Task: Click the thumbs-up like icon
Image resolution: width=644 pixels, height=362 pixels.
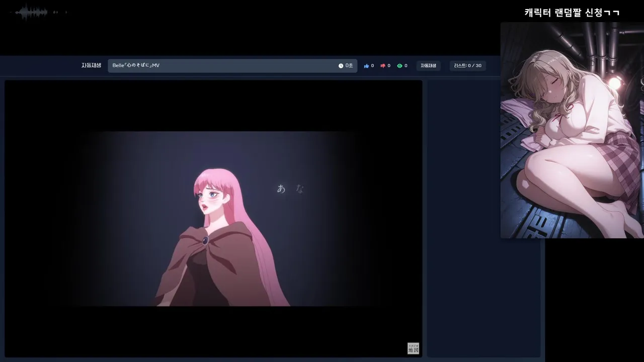Action: 366,66
